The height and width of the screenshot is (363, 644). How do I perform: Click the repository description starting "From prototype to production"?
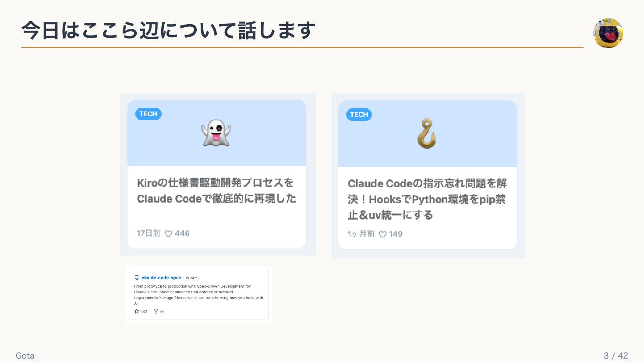pyautogui.click(x=198, y=295)
